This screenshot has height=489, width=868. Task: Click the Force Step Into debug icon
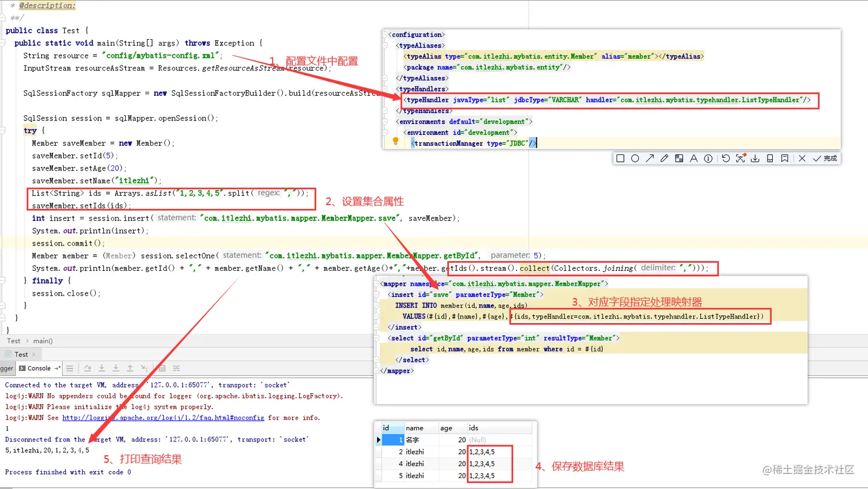(x=115, y=368)
